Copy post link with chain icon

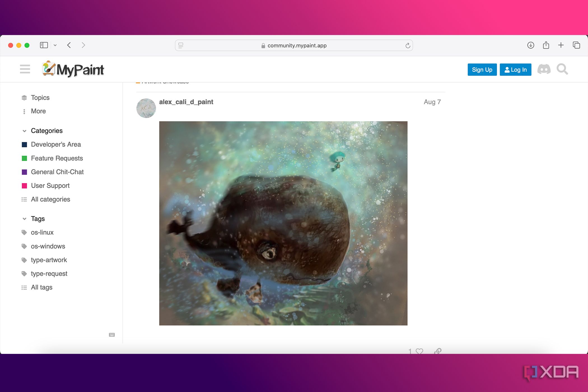click(438, 351)
